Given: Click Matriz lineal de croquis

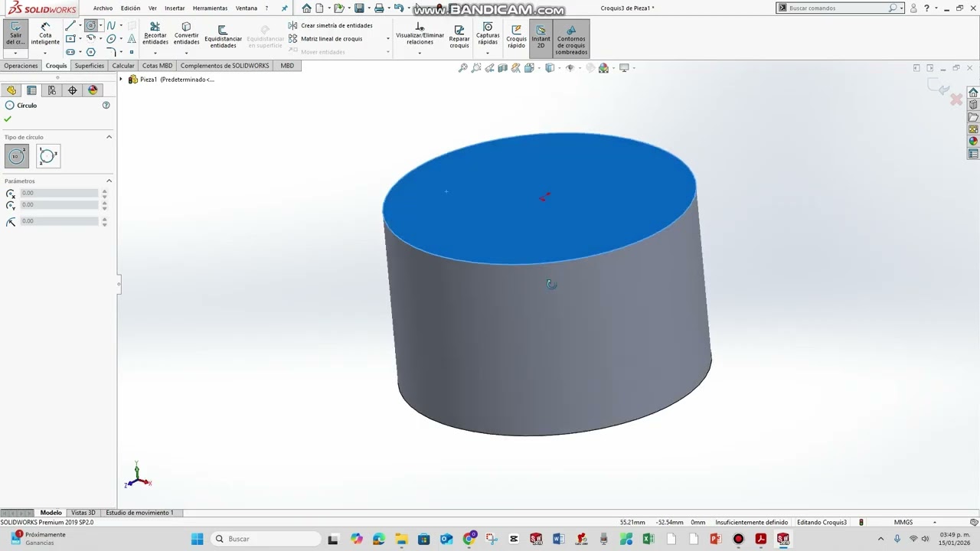Looking at the screenshot, I should (325, 38).
